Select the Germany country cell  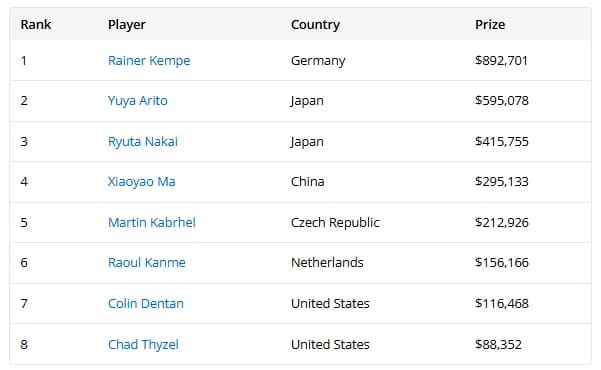(x=318, y=61)
